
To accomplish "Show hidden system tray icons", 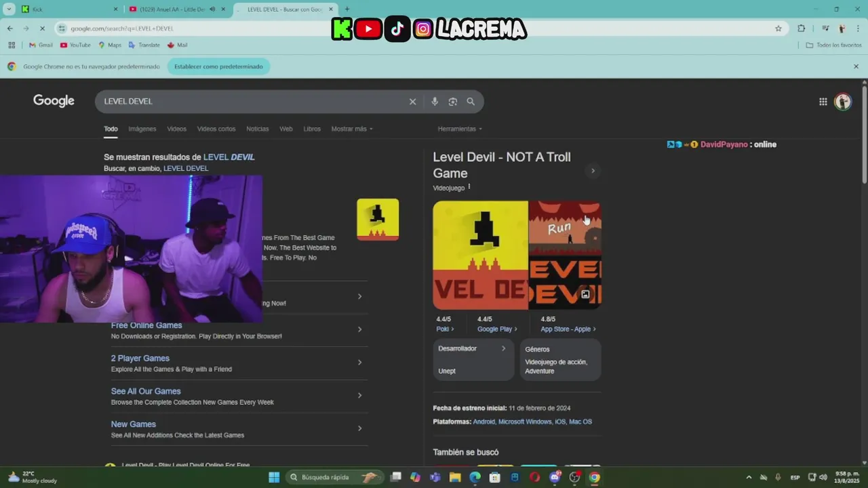I will 749,477.
